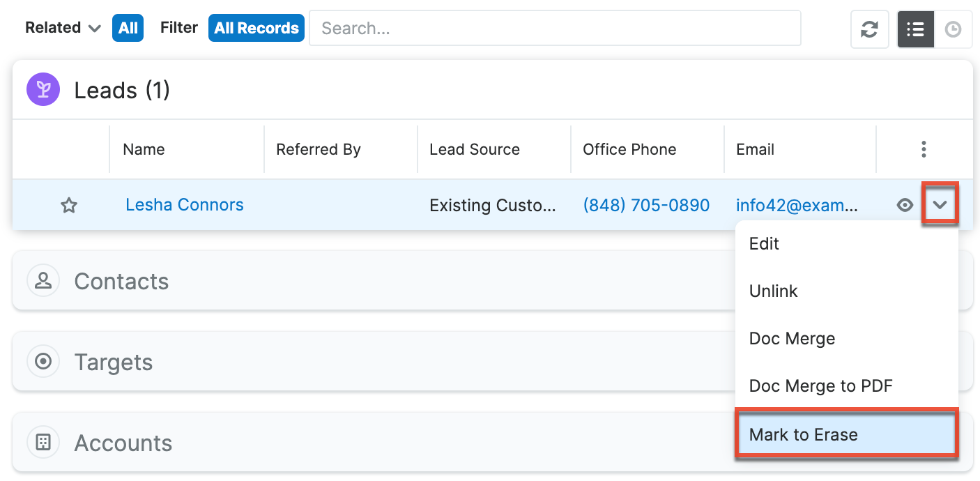This screenshot has height=481, width=980.
Task: Open column options three-dot menu
Action: pos(924,149)
